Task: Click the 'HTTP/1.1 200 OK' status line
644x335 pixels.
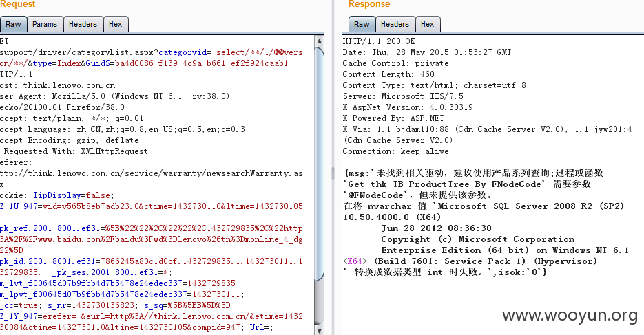Action: tap(379, 41)
